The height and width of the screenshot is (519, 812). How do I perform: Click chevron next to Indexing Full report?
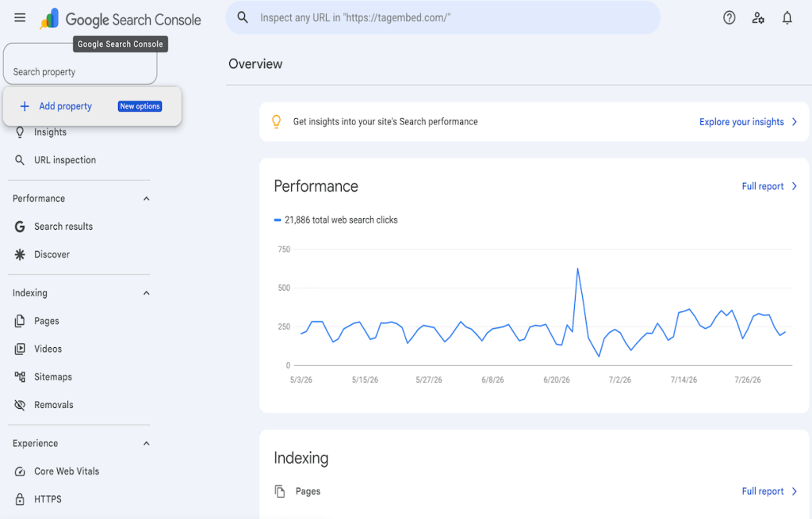click(x=795, y=491)
